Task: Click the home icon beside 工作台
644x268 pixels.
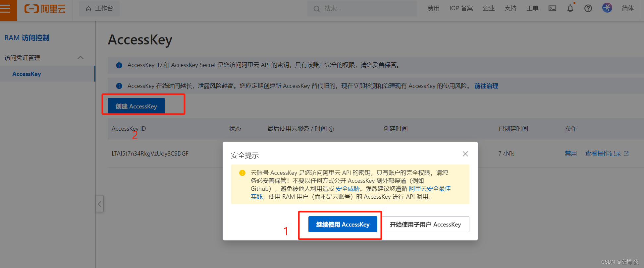Action: click(88, 9)
